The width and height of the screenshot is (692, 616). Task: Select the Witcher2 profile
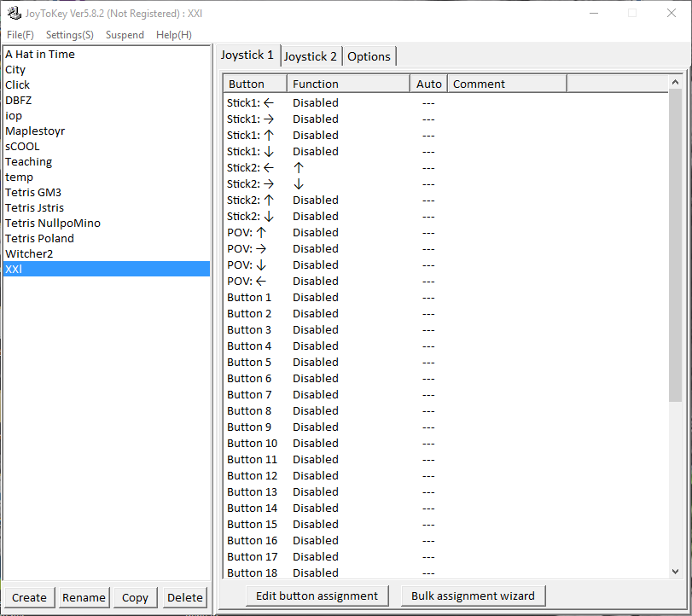(107, 253)
